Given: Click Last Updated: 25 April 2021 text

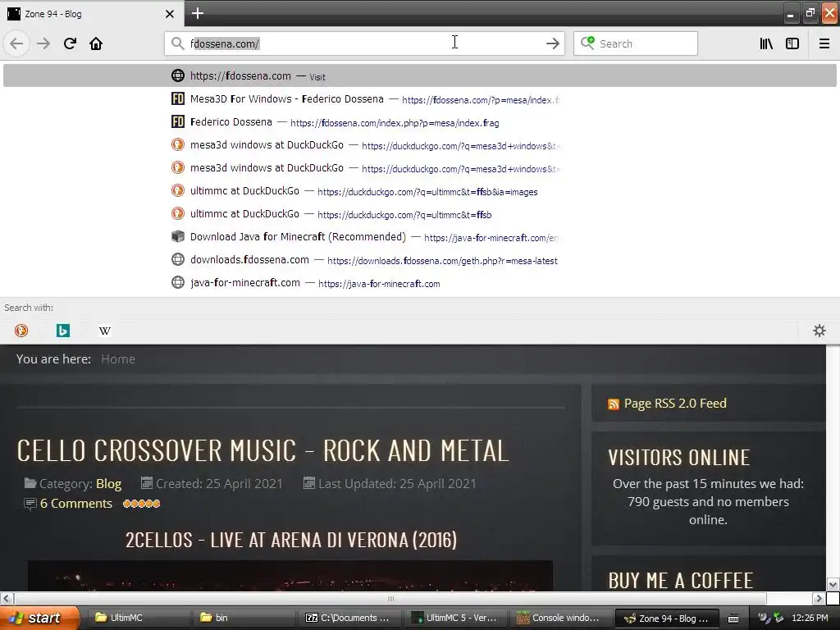Looking at the screenshot, I should (397, 484).
